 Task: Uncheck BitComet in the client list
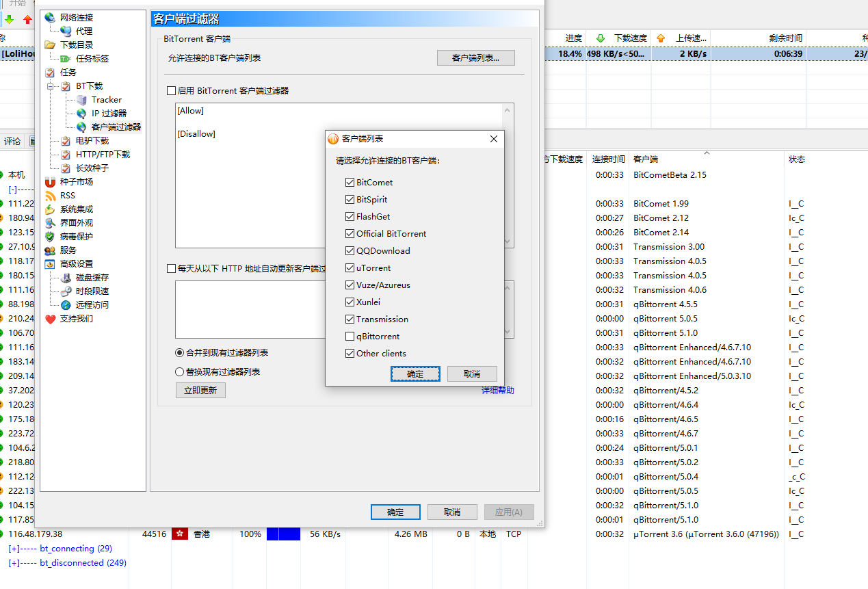pos(350,182)
